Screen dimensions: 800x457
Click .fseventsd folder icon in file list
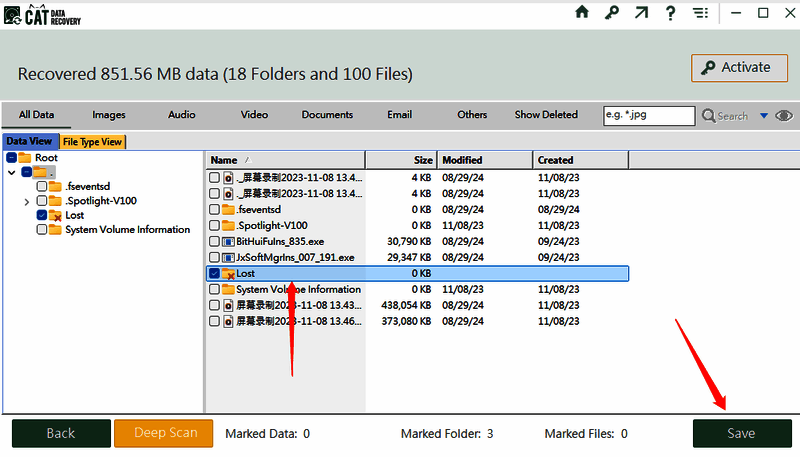click(x=228, y=210)
